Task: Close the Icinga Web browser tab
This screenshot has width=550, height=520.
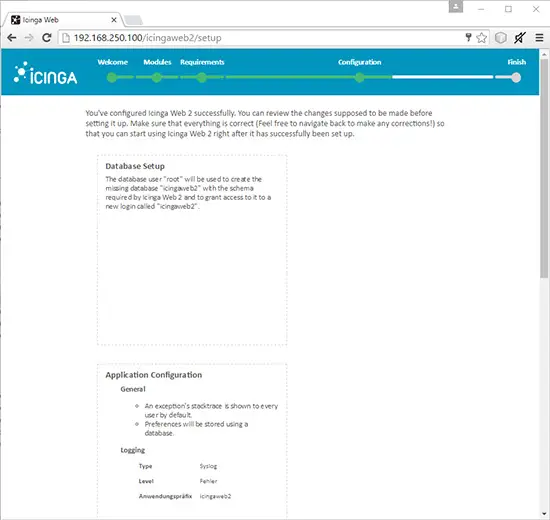Action: coord(114,20)
